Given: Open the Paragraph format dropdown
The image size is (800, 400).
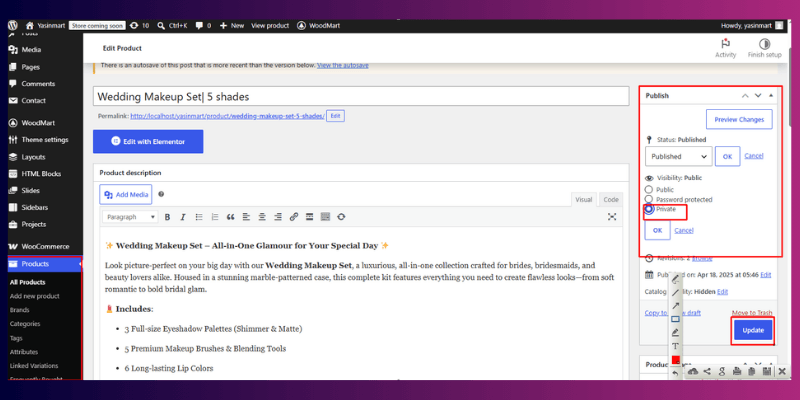Looking at the screenshot, I should (x=130, y=217).
